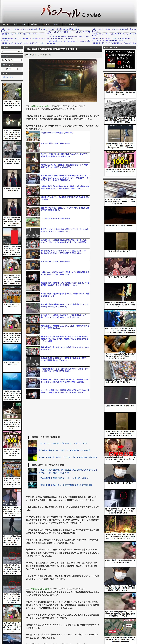Open 夫がゲームをずっとしている article link

[x=64, y=231]
